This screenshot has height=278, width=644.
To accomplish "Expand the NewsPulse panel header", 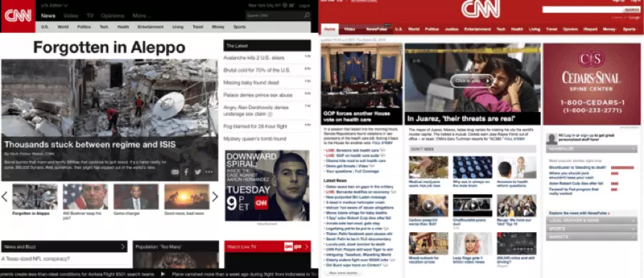I will point(592,148).
